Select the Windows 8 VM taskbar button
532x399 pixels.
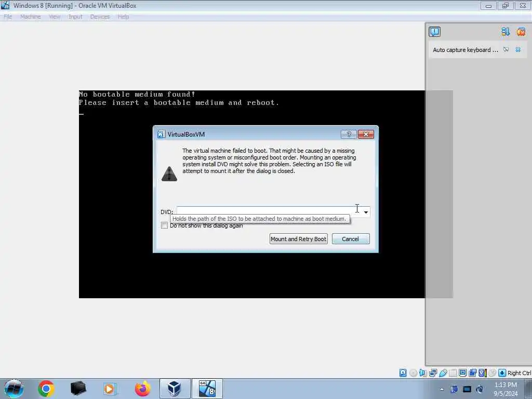(x=207, y=389)
